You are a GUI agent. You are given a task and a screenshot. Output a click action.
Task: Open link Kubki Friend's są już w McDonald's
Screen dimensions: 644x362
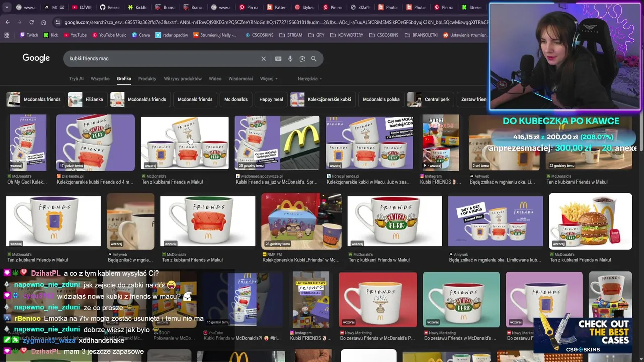(x=276, y=182)
